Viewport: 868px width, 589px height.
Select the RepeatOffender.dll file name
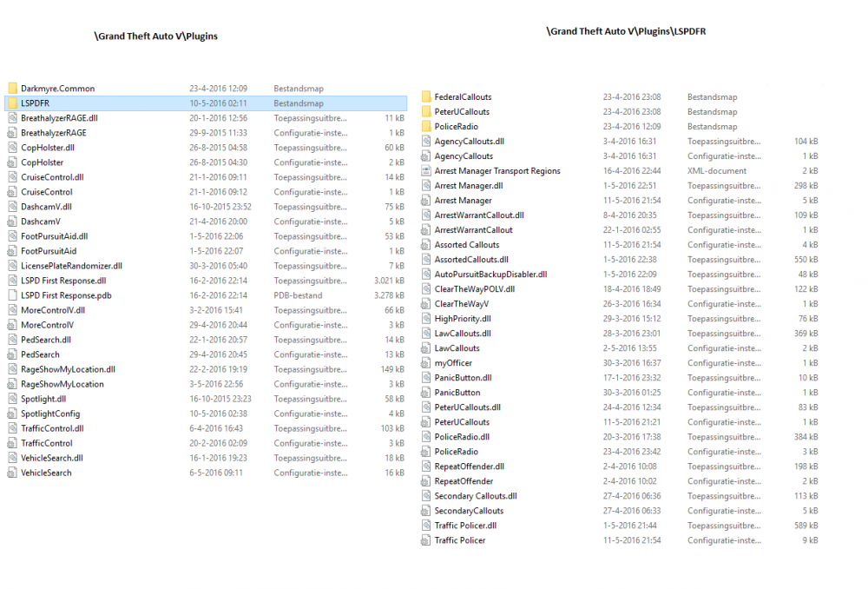[x=470, y=466]
